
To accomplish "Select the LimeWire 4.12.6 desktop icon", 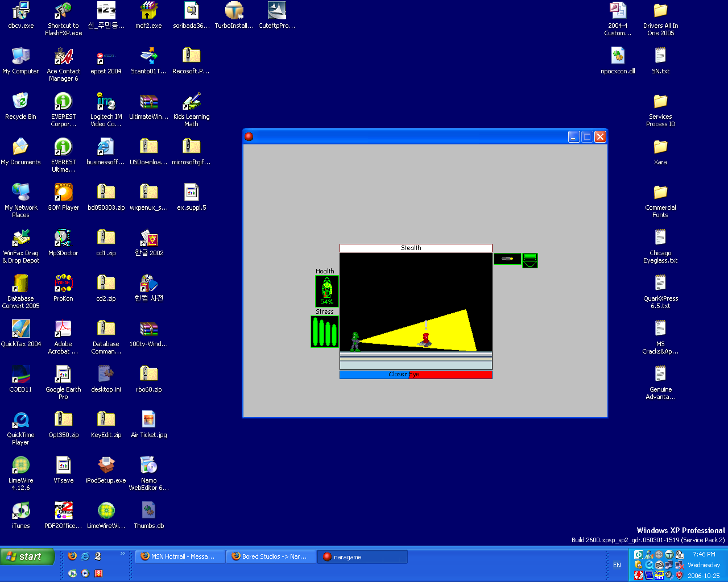I will (21, 473).
